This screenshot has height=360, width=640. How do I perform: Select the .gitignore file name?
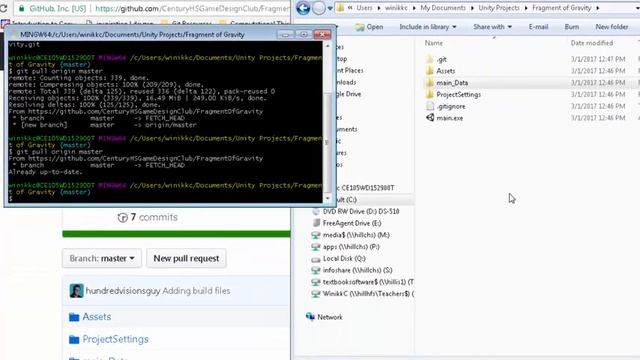pos(451,107)
